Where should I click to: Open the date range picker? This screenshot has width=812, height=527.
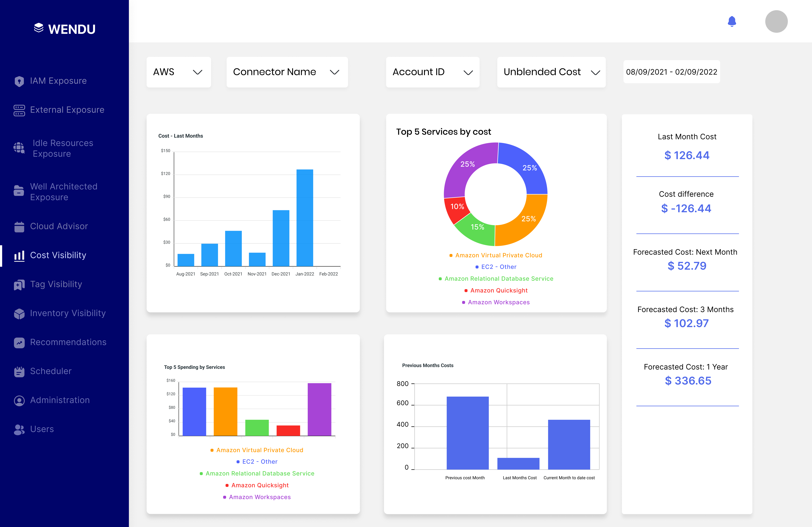click(671, 72)
